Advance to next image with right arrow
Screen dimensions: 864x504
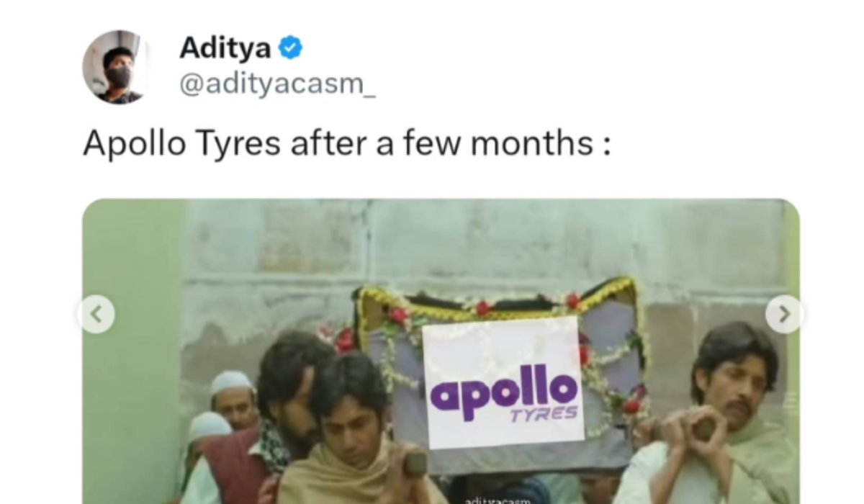click(785, 314)
